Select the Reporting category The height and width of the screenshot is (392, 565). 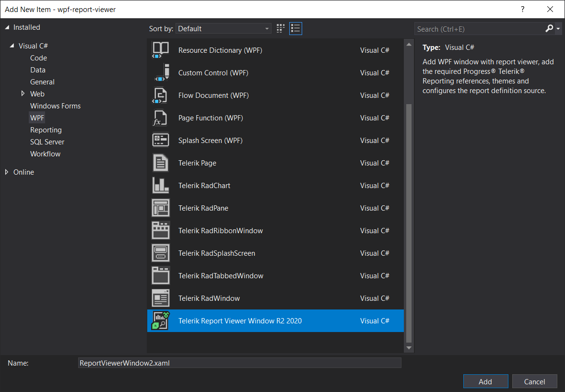(x=46, y=130)
